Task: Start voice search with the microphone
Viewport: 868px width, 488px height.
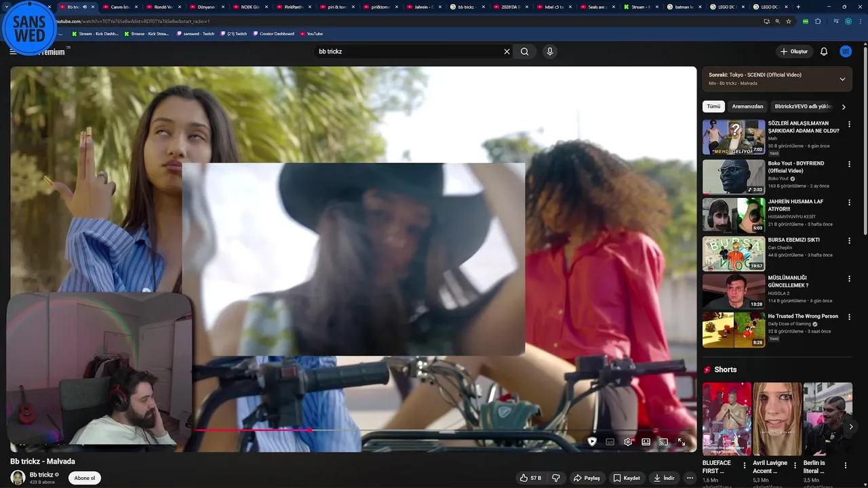Action: coord(550,52)
